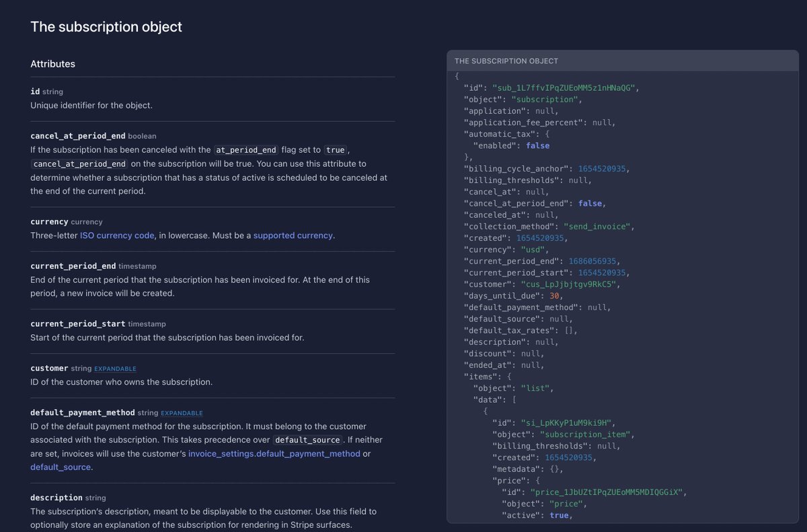Click the inline 'true' code tag
This screenshot has width=807, height=532.
[x=335, y=150]
